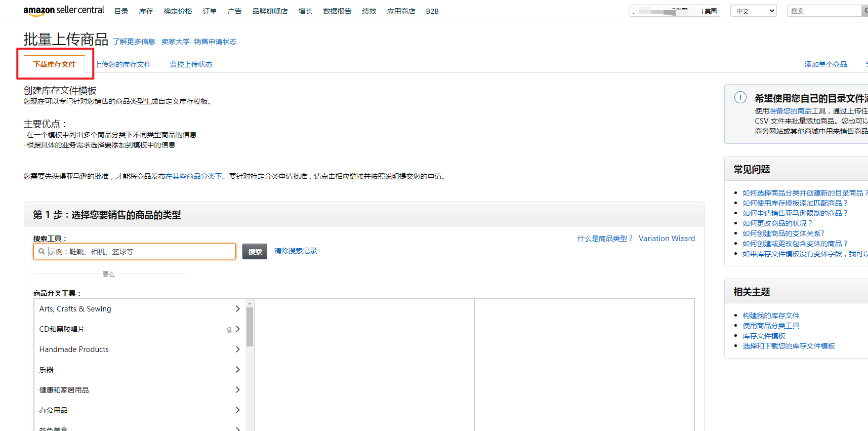This screenshot has height=431, width=868.
Task: Open the 销售申请状态 link
Action: pyautogui.click(x=215, y=42)
